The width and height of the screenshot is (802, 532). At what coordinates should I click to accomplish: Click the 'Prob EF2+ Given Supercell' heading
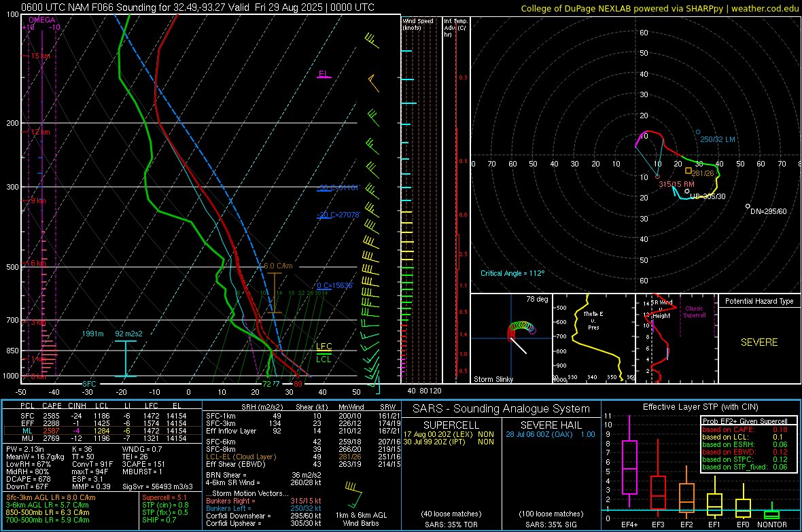(745, 421)
